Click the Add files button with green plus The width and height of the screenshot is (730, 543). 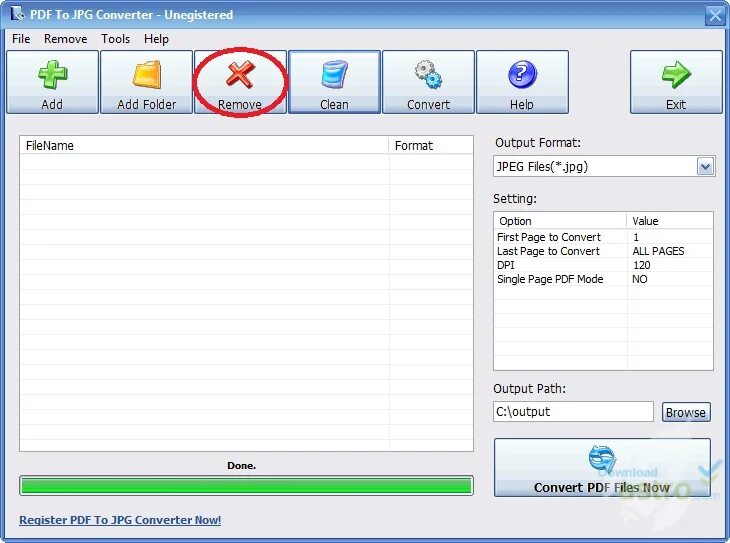(52, 82)
